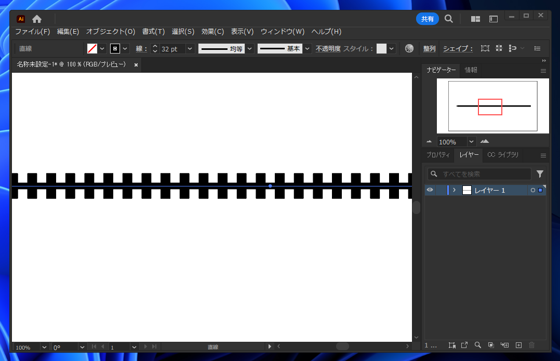Click the transform icon after シェイプ
Screen dimensions: 560x361
(485, 48)
